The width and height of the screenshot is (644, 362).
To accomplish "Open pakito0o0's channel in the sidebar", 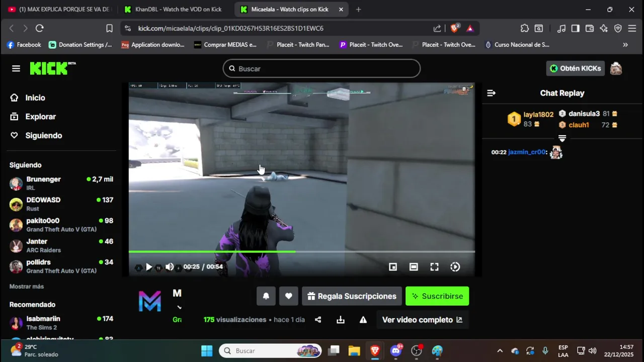I will (x=61, y=225).
